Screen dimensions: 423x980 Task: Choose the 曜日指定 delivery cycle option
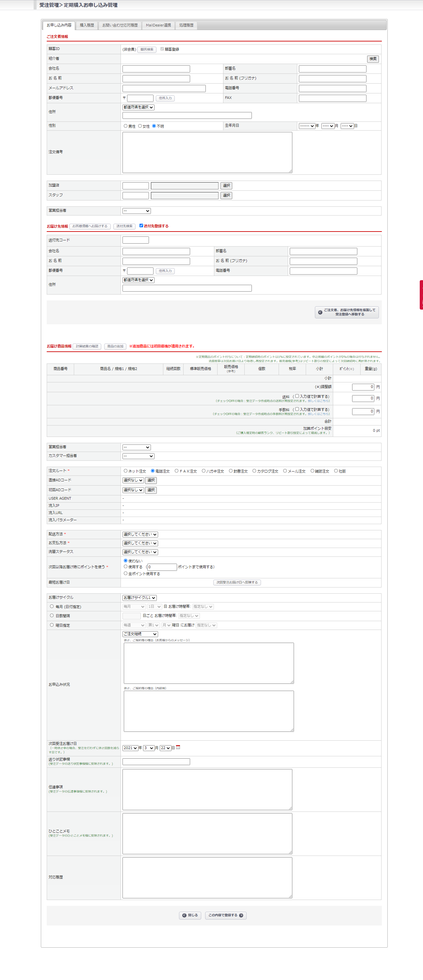[52, 625]
